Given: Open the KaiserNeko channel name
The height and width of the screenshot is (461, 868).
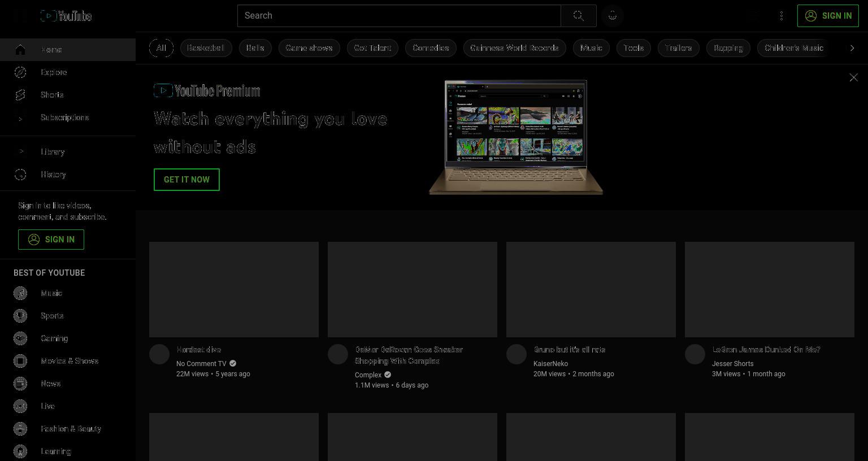Looking at the screenshot, I should (x=551, y=364).
